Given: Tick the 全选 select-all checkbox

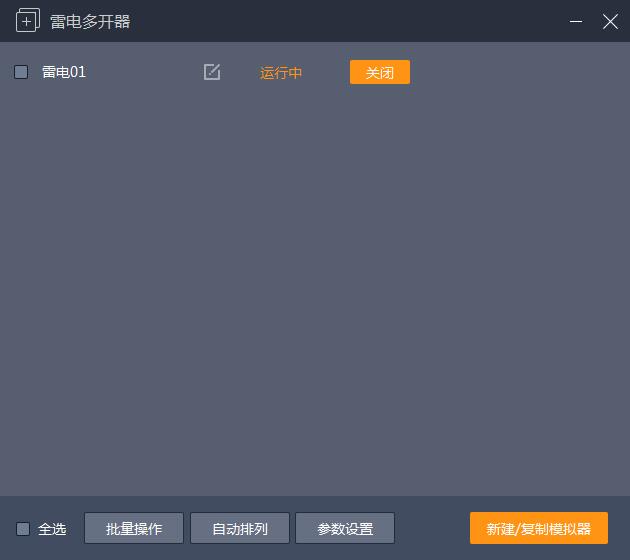Looking at the screenshot, I should pos(22,529).
